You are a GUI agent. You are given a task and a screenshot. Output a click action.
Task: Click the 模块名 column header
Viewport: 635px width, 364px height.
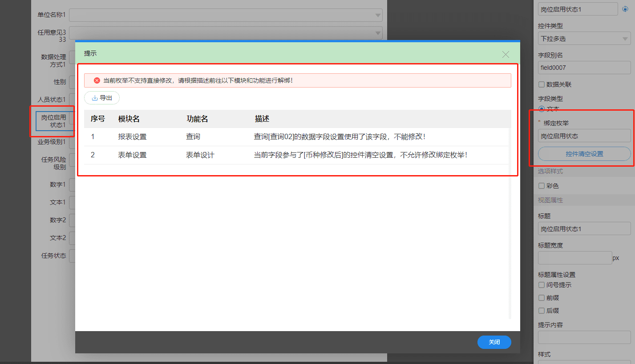pyautogui.click(x=129, y=119)
